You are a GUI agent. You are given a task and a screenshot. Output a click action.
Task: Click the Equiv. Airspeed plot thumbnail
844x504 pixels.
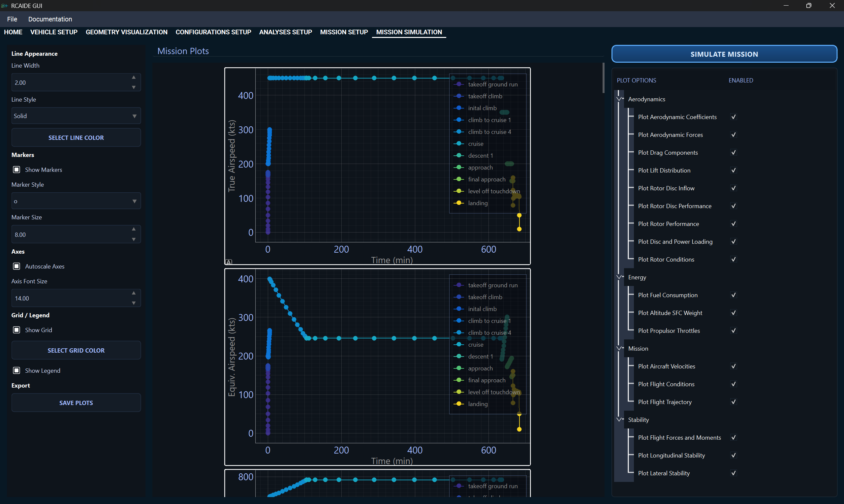pyautogui.click(x=378, y=367)
